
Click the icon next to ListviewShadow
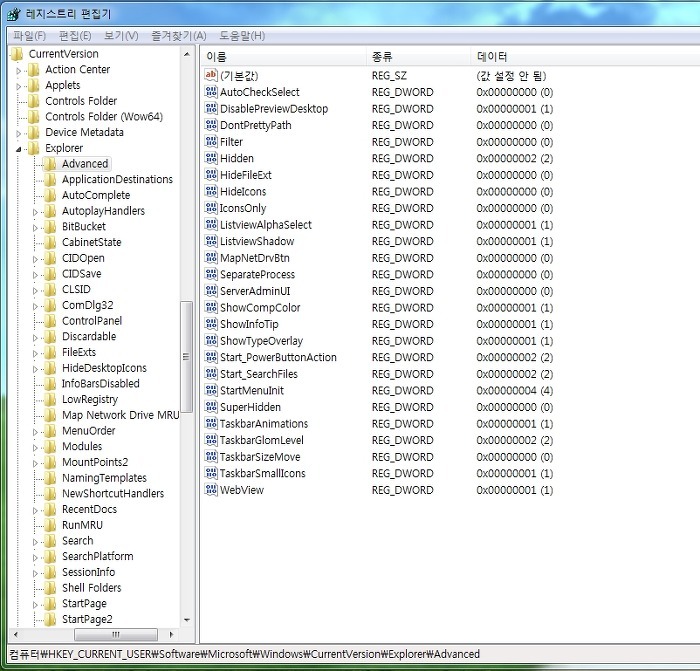211,241
